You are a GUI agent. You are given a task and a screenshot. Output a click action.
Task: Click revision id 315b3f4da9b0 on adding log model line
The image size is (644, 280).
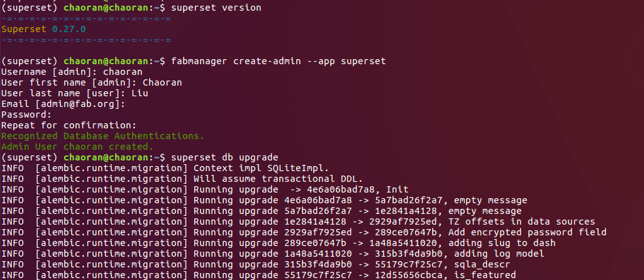coord(409,254)
